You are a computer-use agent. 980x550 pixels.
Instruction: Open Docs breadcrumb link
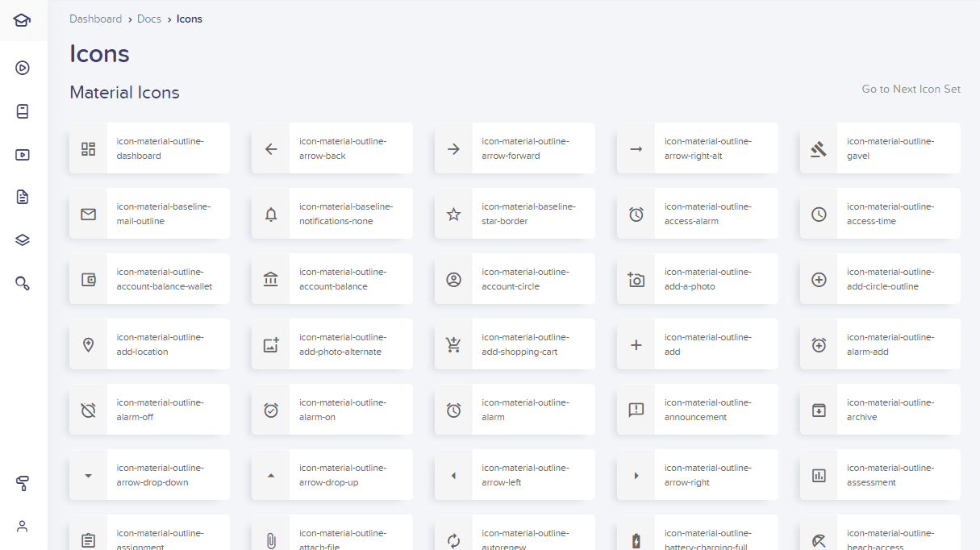pyautogui.click(x=149, y=19)
